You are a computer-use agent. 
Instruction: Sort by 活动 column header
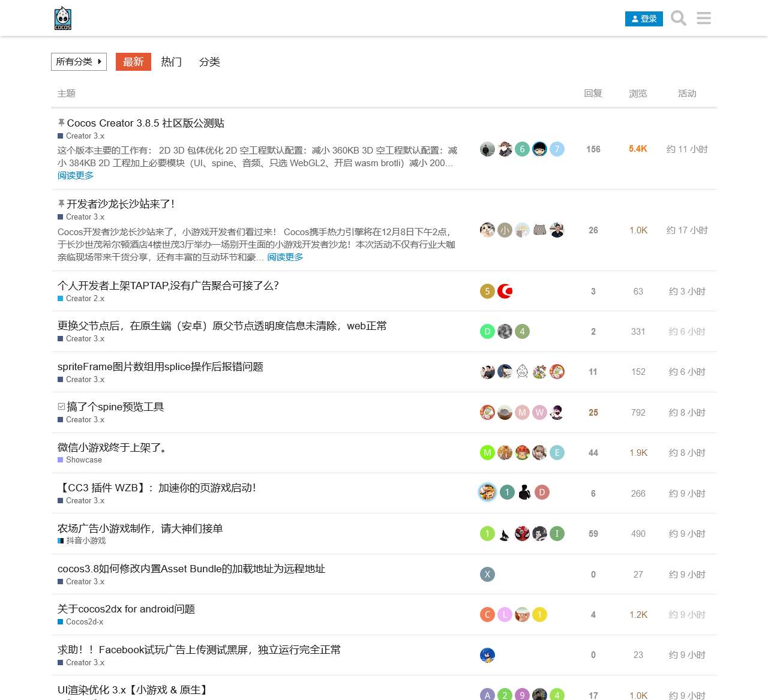tap(687, 94)
